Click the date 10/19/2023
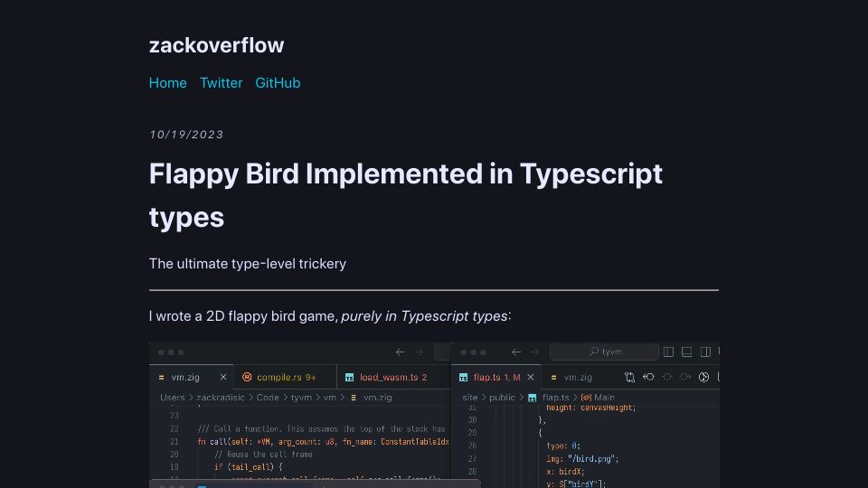 tap(186, 135)
